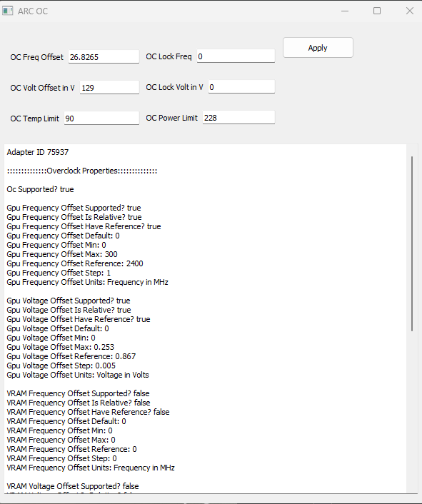Click 'VRAM Frequency Offset Max: 0' line
Image resolution: width=422 pixels, height=504 pixels.
coord(61,440)
